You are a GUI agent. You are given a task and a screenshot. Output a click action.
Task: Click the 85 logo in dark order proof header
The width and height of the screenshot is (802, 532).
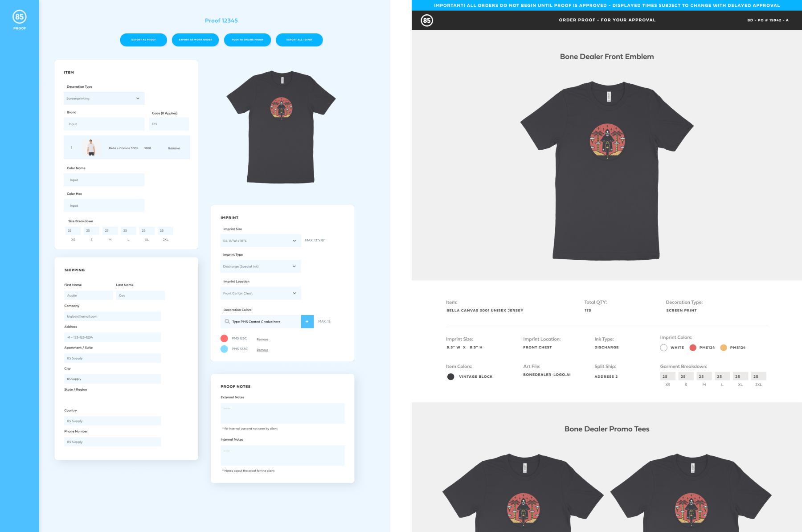point(426,20)
